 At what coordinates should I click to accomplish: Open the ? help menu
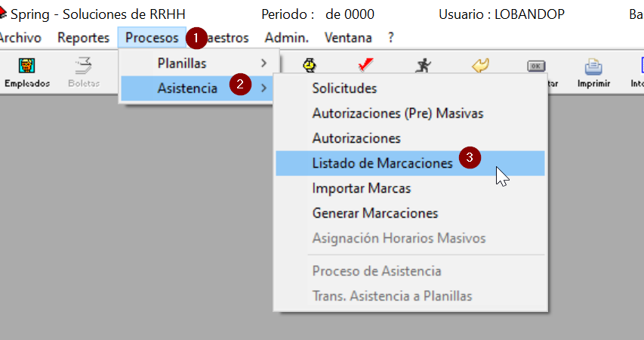coord(390,38)
